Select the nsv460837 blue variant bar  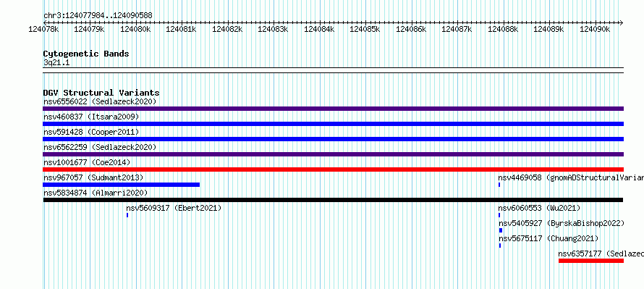[x=333, y=124]
